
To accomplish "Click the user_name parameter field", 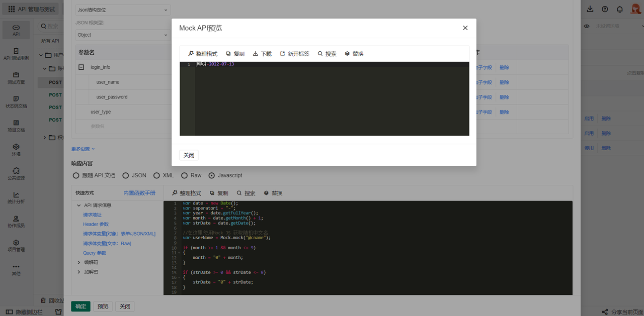I will [x=108, y=82].
